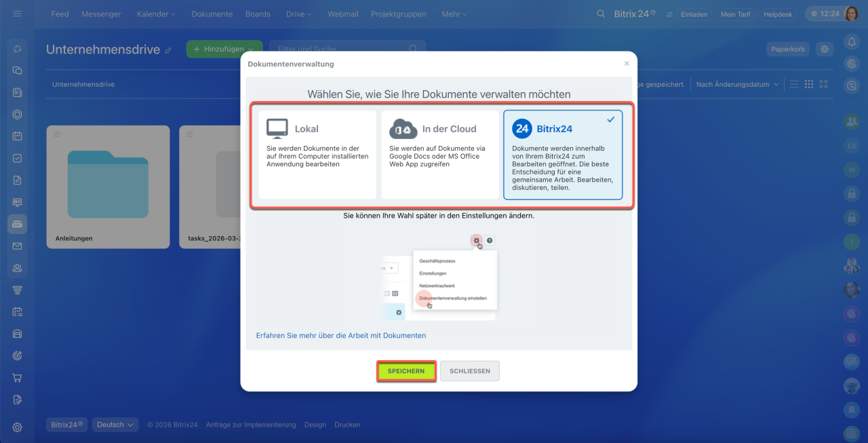Image resolution: width=868 pixels, height=443 pixels.
Task: Click the Design footer link
Action: tap(315, 425)
